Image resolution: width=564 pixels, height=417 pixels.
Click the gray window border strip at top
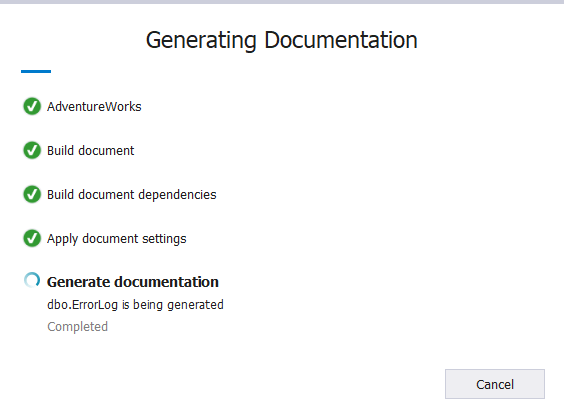point(282,2)
